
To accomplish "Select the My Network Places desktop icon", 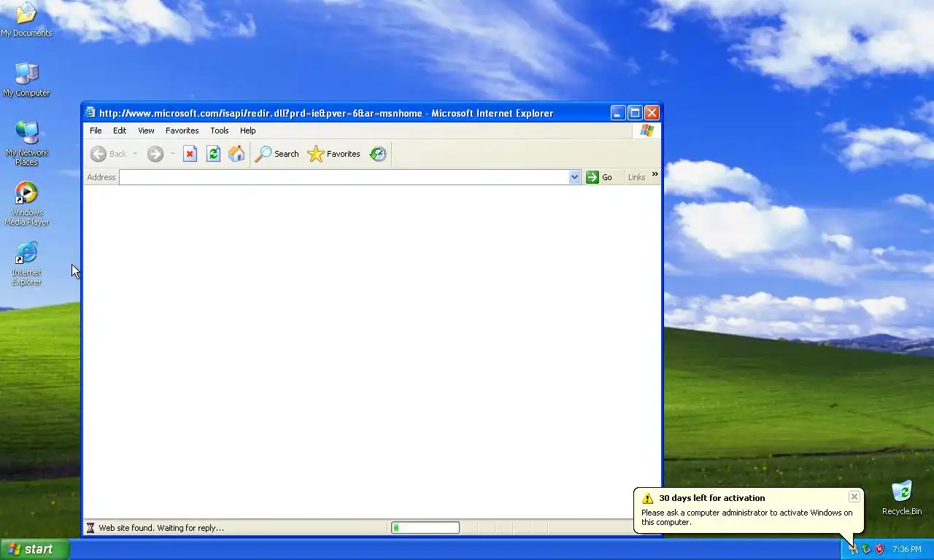I will click(26, 144).
